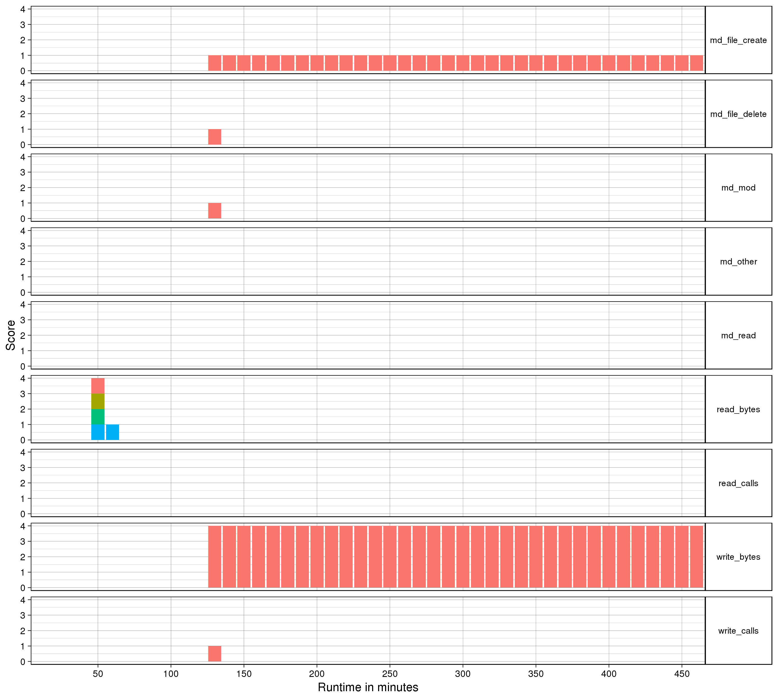Click the read_calls facet label

coord(738,484)
